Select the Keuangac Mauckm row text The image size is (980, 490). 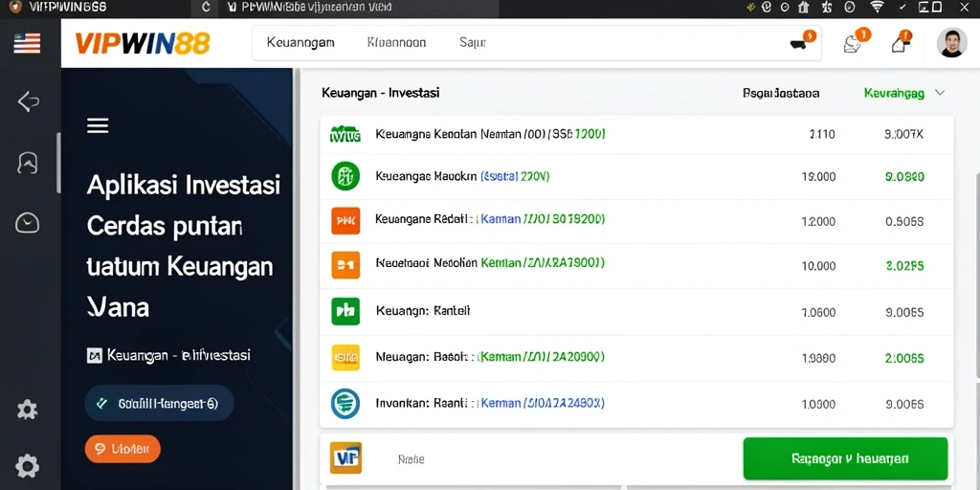point(462,176)
